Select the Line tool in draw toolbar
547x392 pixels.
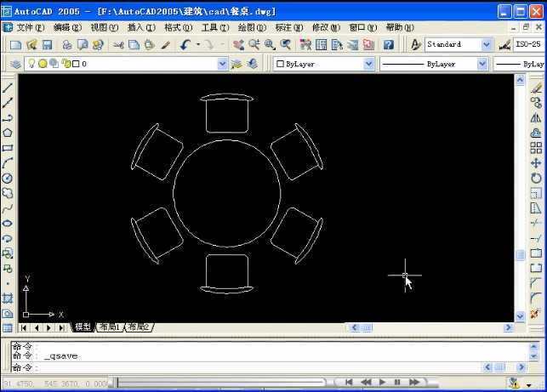pyautogui.click(x=8, y=88)
